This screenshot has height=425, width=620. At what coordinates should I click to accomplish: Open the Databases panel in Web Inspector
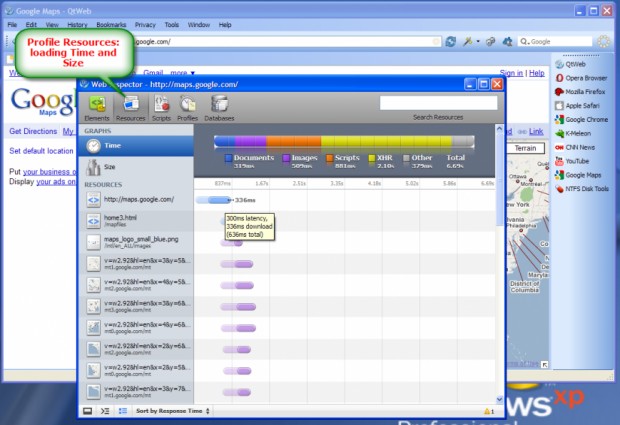[219, 108]
